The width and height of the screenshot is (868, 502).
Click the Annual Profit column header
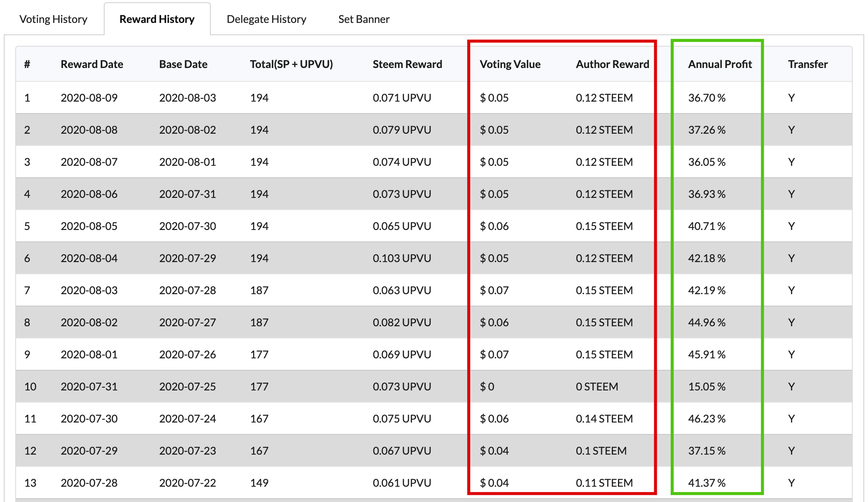point(720,64)
